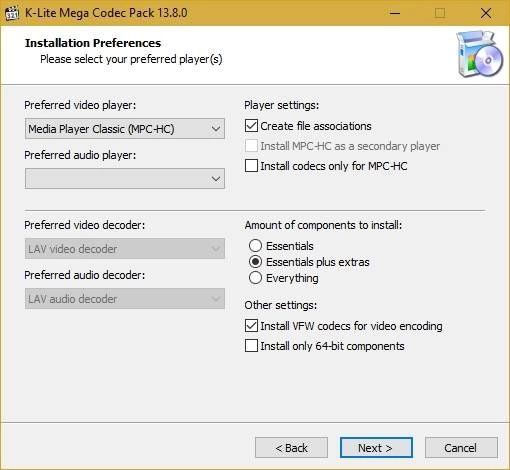Click the 'Player settings:' label
Viewport: 510px width, 470px height.
[282, 105]
